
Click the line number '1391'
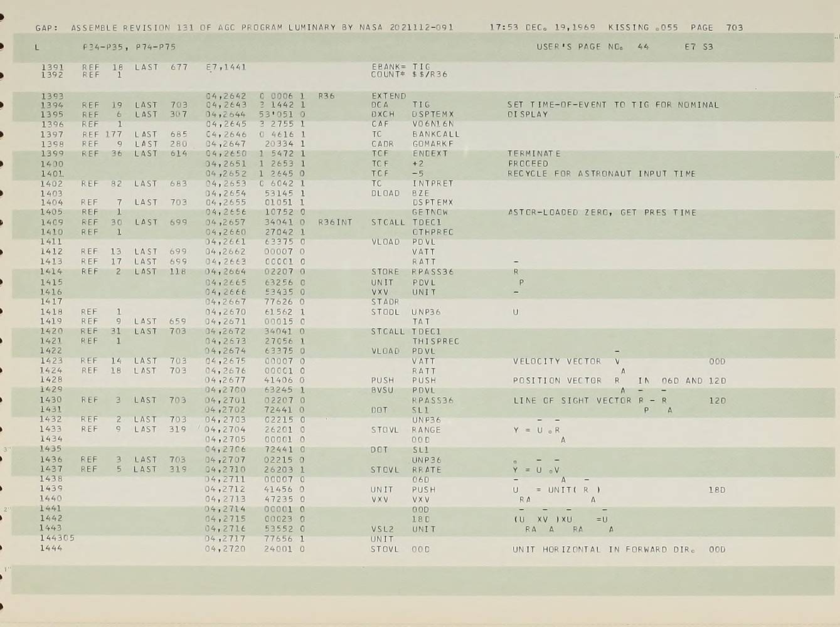52,66
